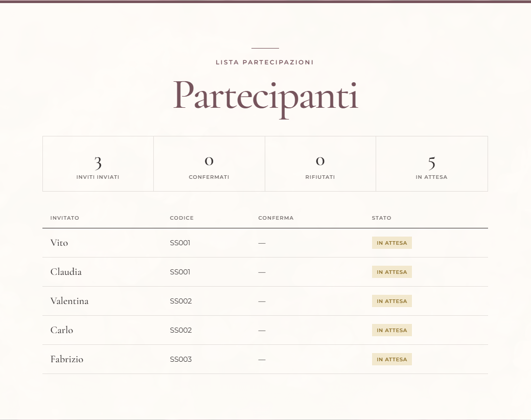Select the guest name 'Valentina'
531x420 pixels.
(x=70, y=301)
